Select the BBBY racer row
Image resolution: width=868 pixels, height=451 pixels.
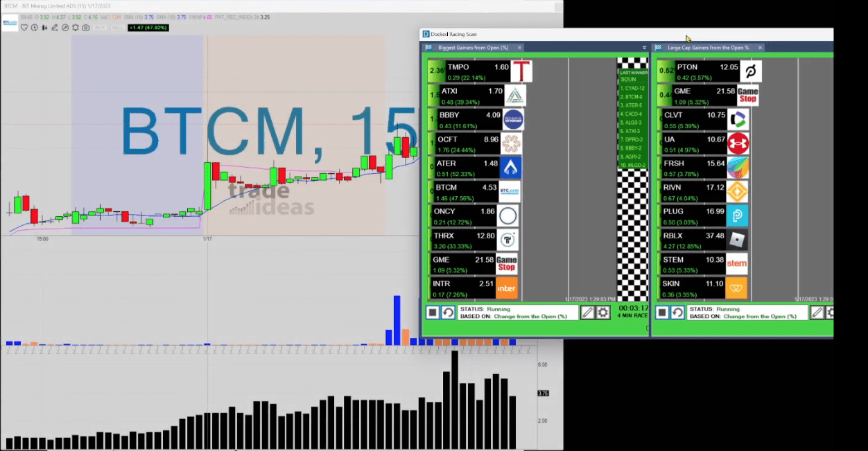[x=476, y=120]
